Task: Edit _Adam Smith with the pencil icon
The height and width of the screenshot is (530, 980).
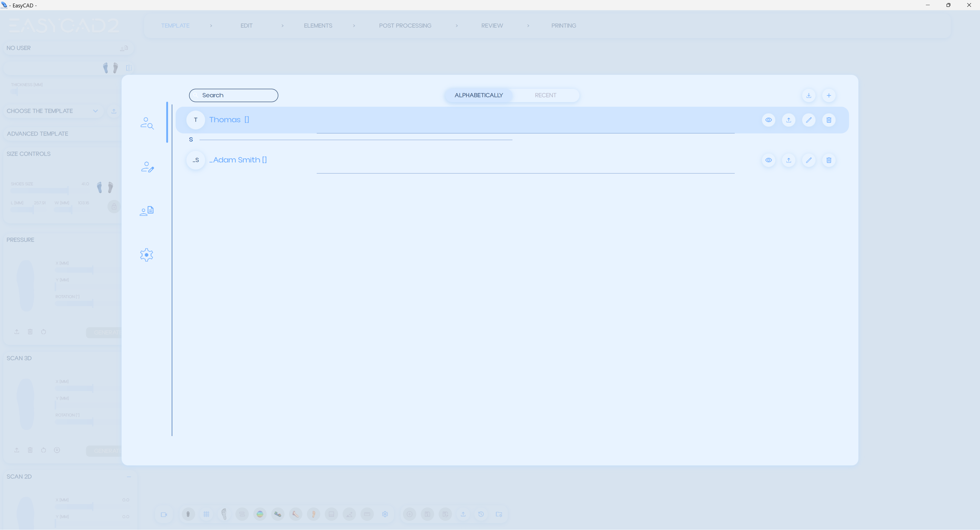Action: coord(808,160)
